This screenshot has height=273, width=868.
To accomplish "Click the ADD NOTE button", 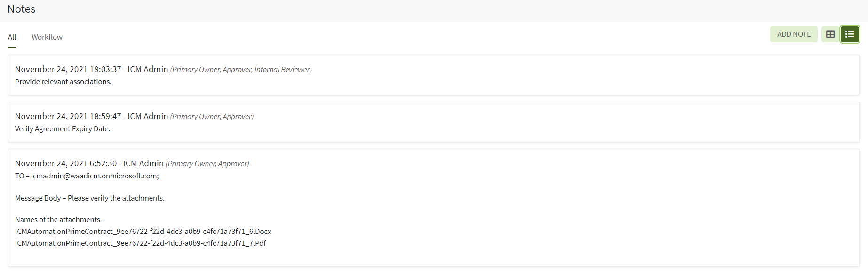I will [x=794, y=34].
